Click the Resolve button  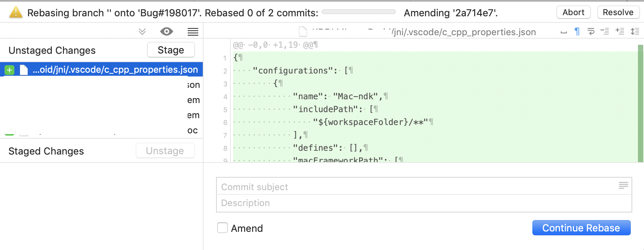tap(618, 12)
